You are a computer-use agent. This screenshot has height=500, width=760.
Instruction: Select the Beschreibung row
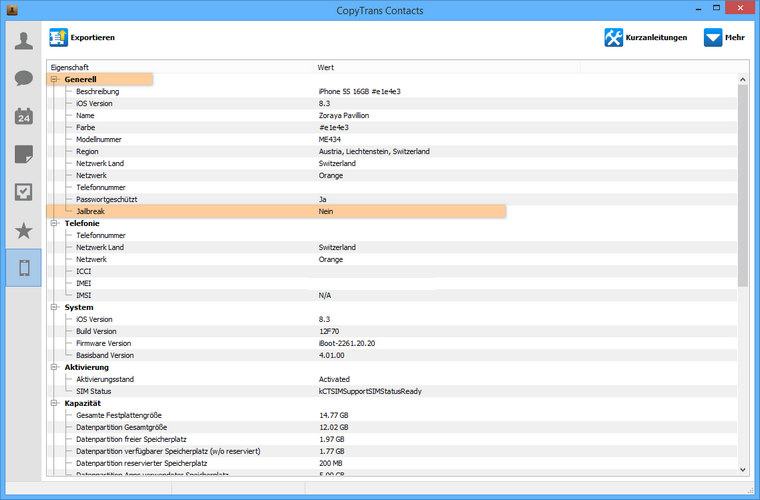tap(392, 91)
